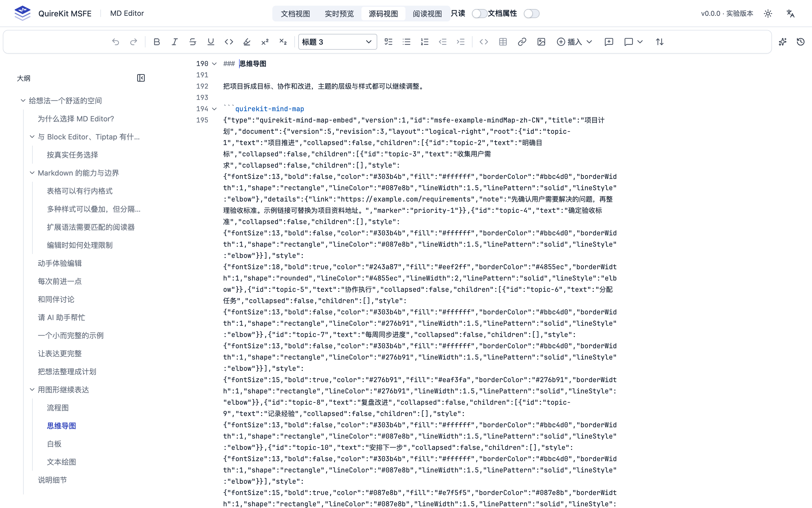
Task: Click the AI sparkle assistant icon
Action: (x=782, y=42)
